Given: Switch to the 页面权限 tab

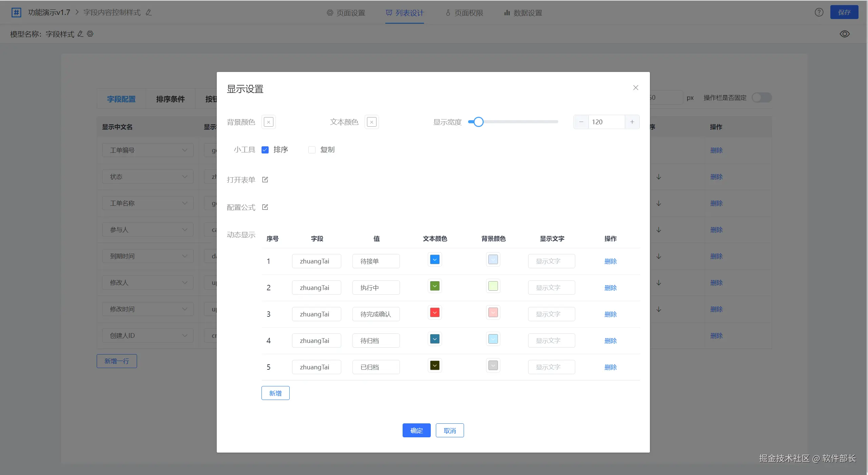Looking at the screenshot, I should pyautogui.click(x=464, y=13).
